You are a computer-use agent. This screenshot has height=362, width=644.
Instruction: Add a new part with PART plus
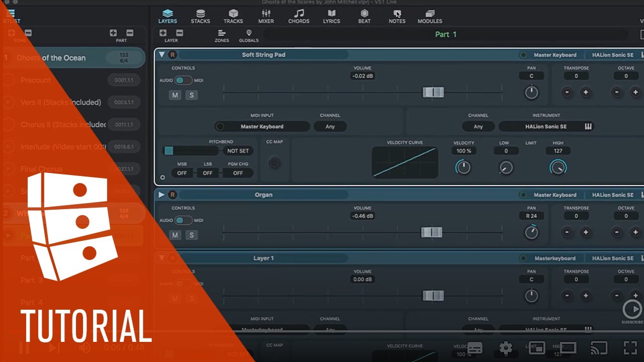coord(113,33)
